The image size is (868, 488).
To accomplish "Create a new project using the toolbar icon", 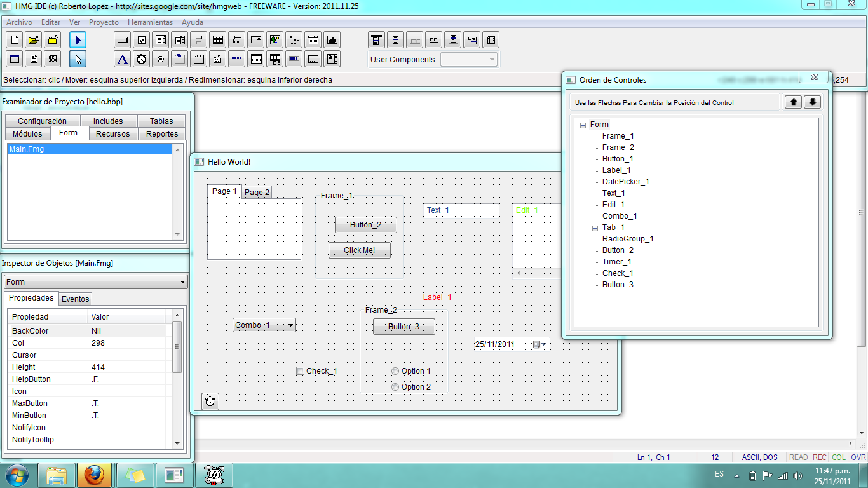I will 13,39.
